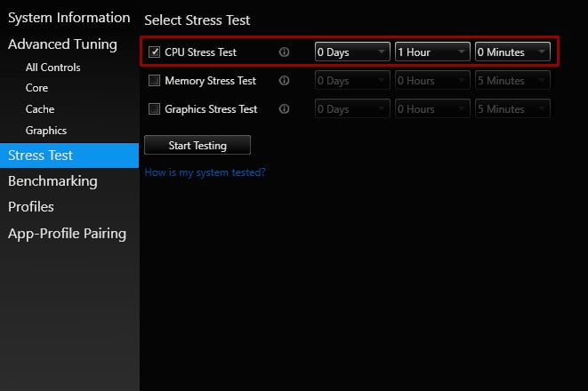Viewport: 588px width, 391px height.
Task: Open App-Profile Pairing section
Action: pos(67,234)
